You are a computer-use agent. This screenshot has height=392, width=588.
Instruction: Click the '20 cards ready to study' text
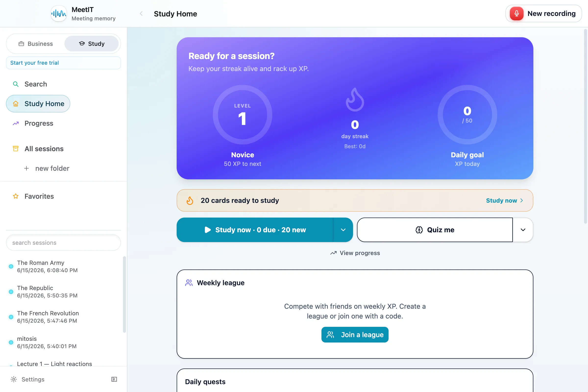[240, 200]
